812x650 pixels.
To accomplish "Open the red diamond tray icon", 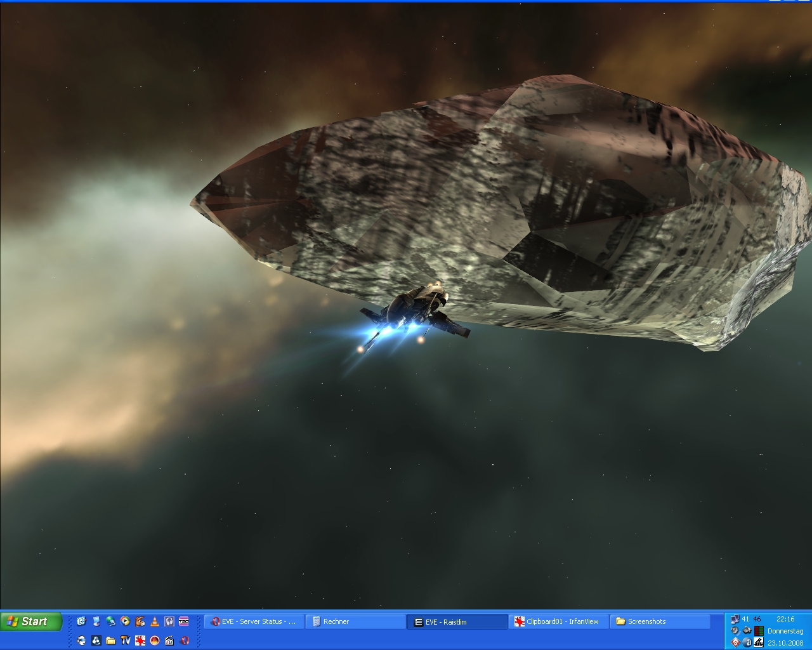I will pyautogui.click(x=735, y=642).
